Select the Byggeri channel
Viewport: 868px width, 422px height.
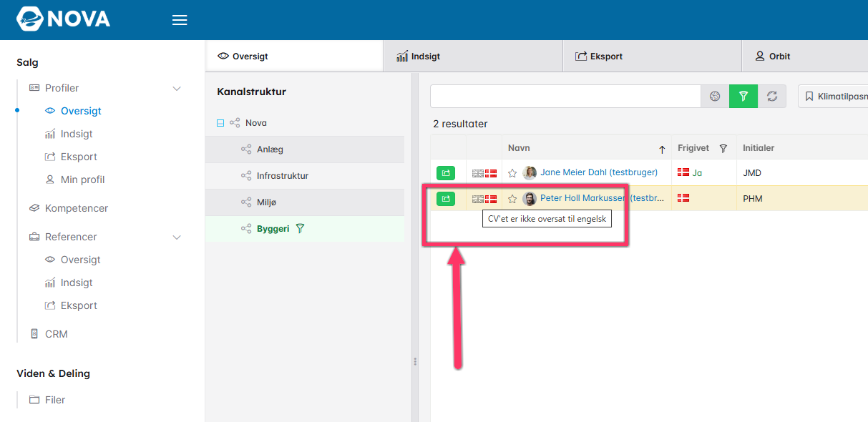pyautogui.click(x=305, y=229)
